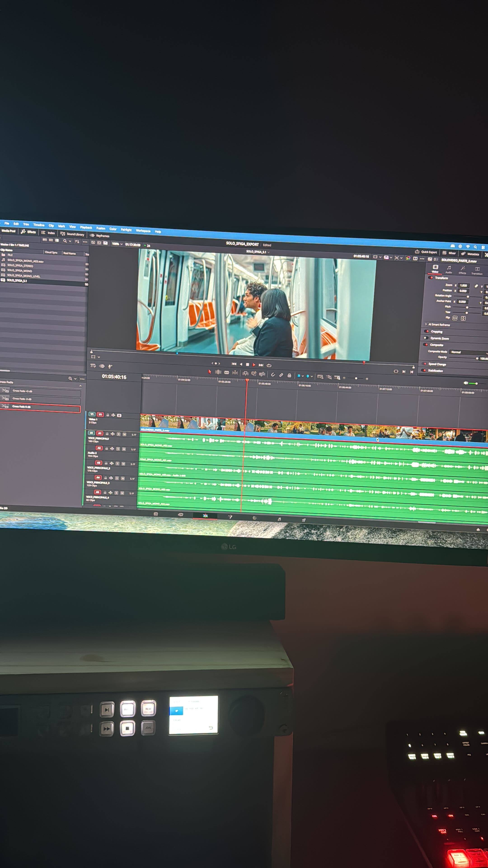Open the Media Pool search filter dropdown arrow

pyautogui.click(x=70, y=241)
